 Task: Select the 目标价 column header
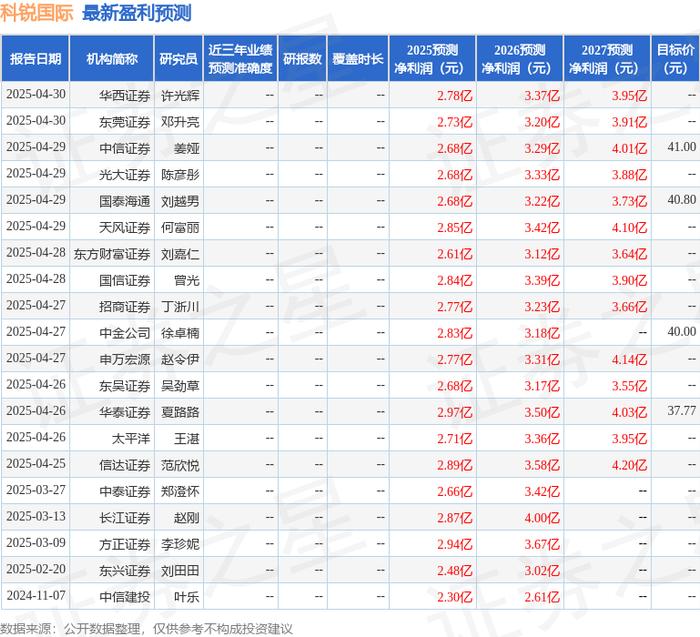(x=675, y=59)
